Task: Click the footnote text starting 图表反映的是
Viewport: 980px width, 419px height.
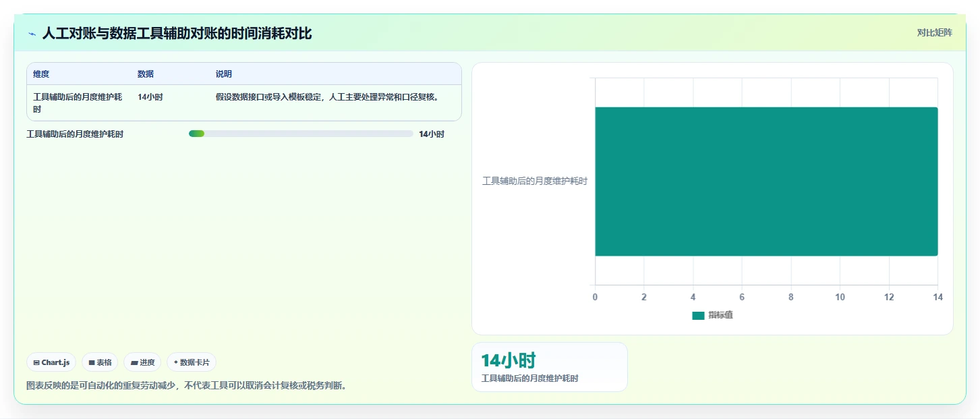Action: (x=186, y=386)
